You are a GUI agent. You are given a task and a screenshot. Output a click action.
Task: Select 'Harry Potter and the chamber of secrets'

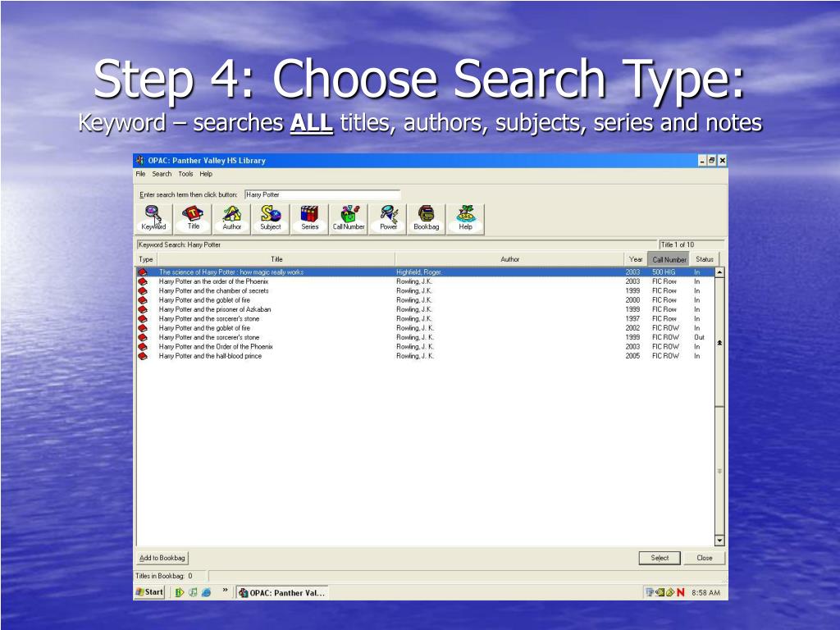(x=213, y=291)
